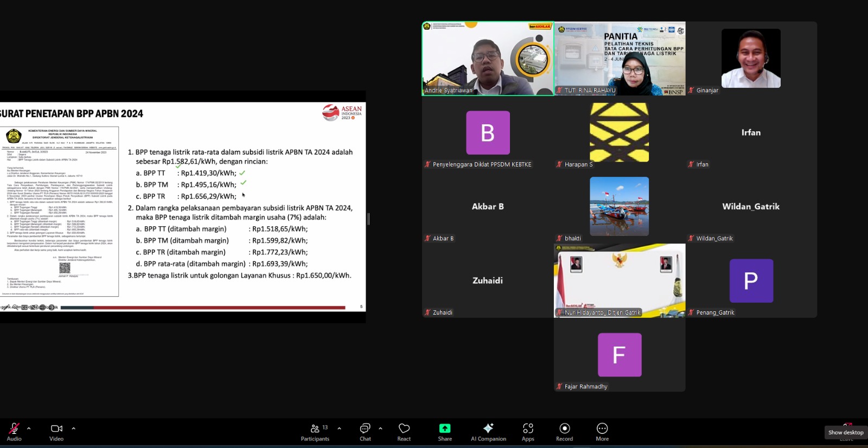
Task: Click the scanned letter image on the shared slide
Action: [x=59, y=212]
